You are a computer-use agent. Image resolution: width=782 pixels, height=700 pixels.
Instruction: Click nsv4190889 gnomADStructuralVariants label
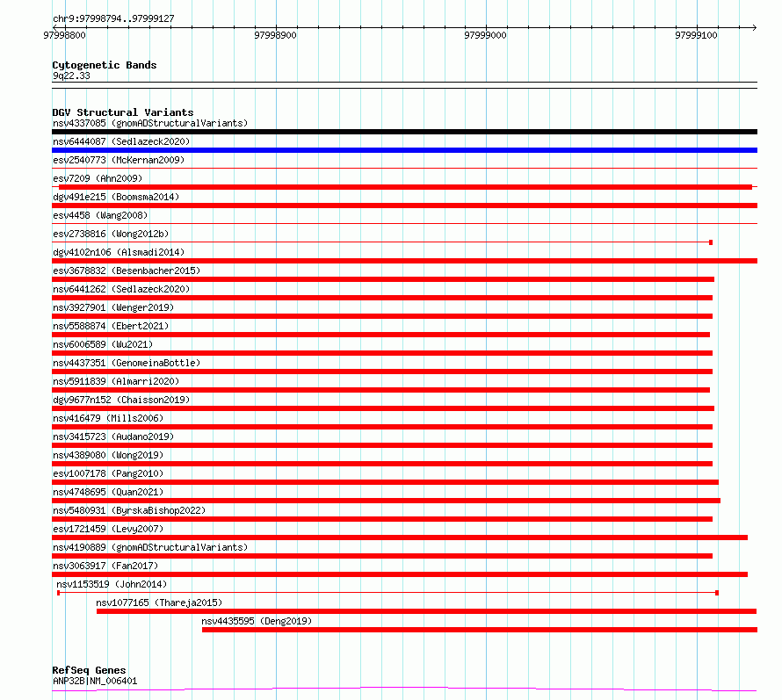coord(150,547)
